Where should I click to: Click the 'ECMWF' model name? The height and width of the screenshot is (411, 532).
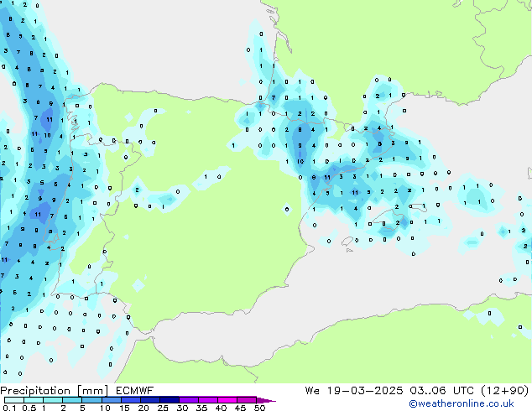click(x=135, y=391)
